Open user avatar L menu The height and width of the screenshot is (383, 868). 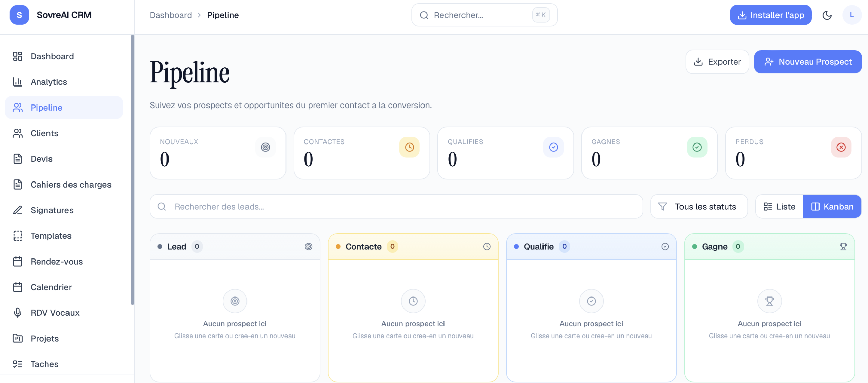[x=852, y=15]
